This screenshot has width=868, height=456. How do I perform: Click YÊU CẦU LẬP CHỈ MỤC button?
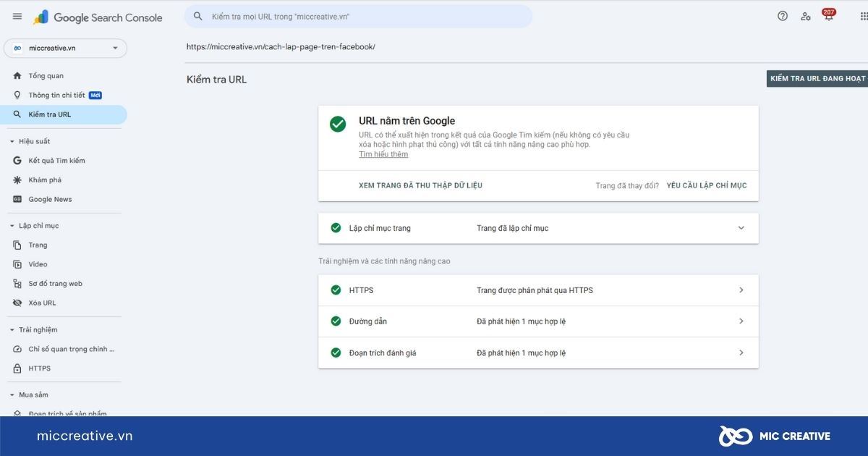pyautogui.click(x=706, y=185)
